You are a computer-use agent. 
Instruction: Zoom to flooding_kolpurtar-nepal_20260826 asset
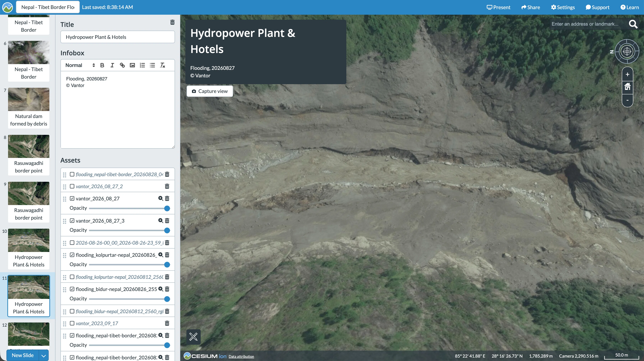(160, 255)
